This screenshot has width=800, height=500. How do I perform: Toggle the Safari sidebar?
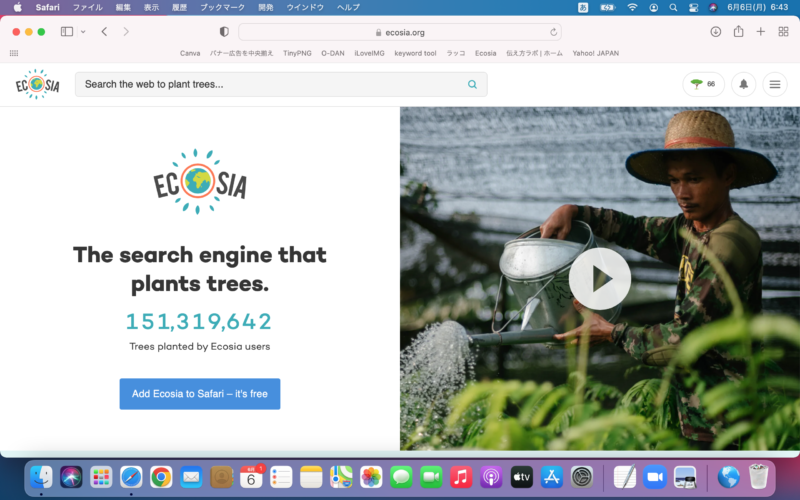(x=67, y=32)
